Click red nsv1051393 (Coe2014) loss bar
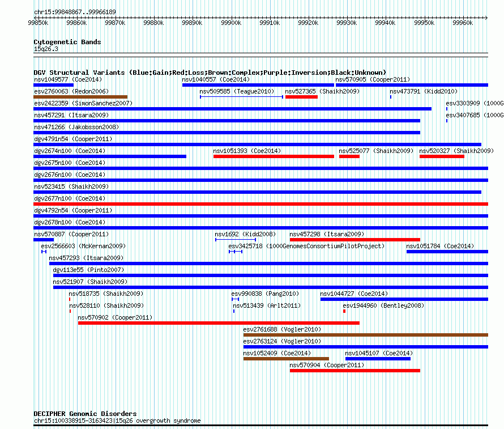The width and height of the screenshot is (504, 429). tap(274, 156)
